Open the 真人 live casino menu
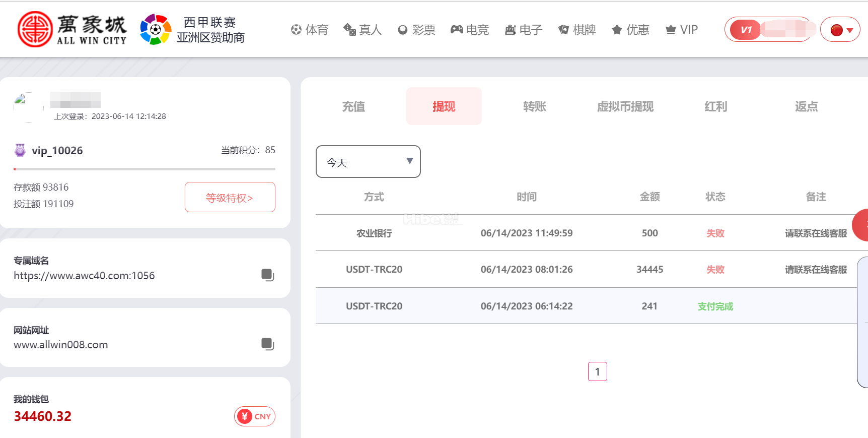The image size is (868, 438). (363, 30)
